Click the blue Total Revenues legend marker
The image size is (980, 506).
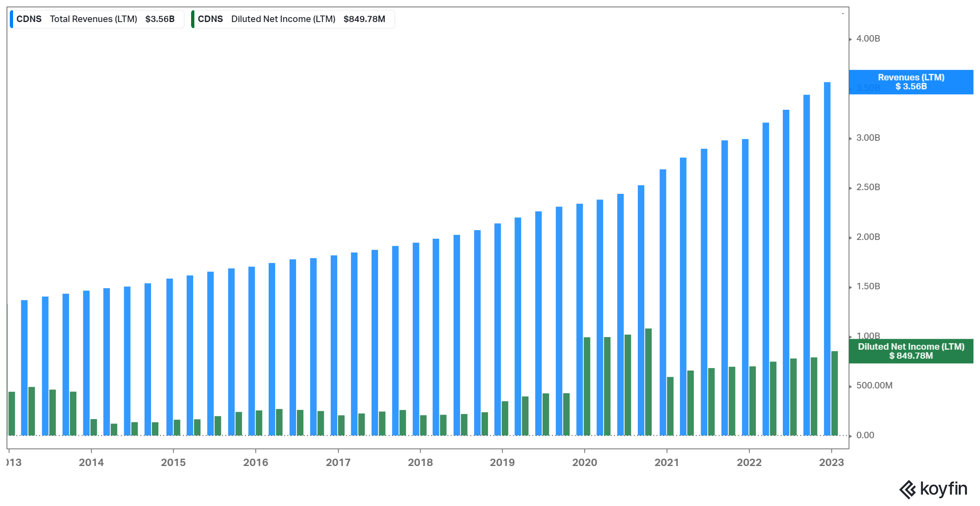12,19
